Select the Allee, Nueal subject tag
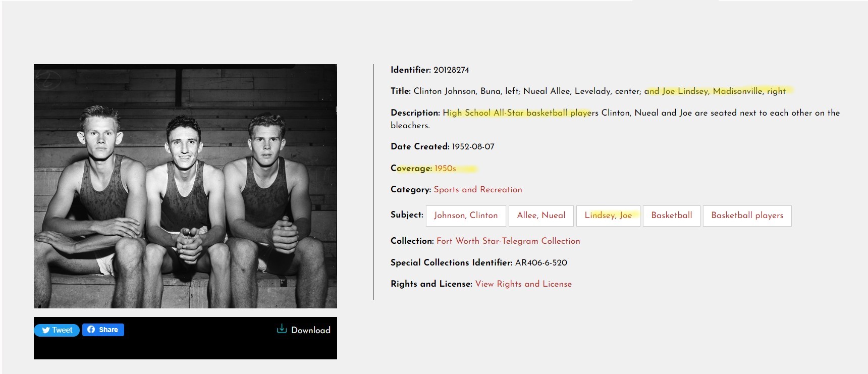This screenshot has width=868, height=374. pos(541,216)
